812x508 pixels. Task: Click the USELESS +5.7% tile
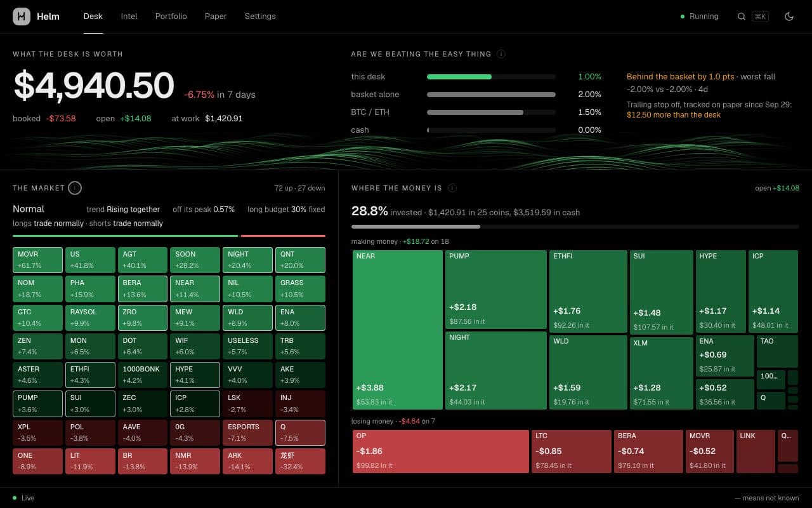click(248, 346)
